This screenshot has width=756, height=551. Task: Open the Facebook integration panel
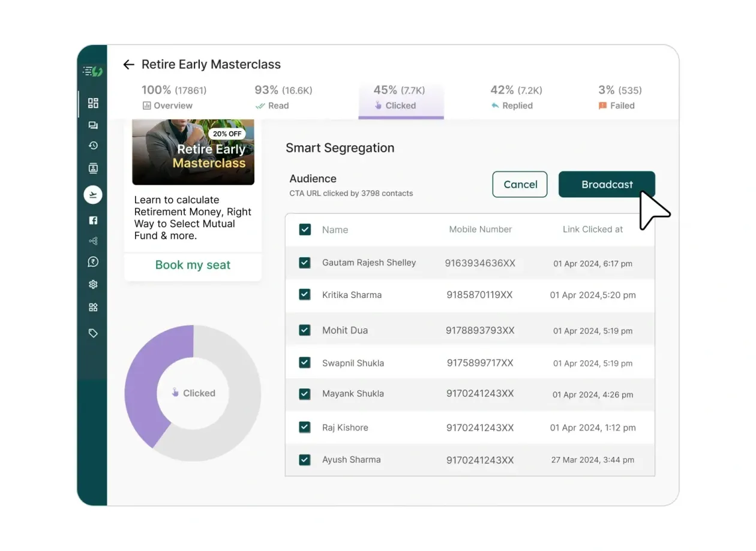[x=93, y=220]
